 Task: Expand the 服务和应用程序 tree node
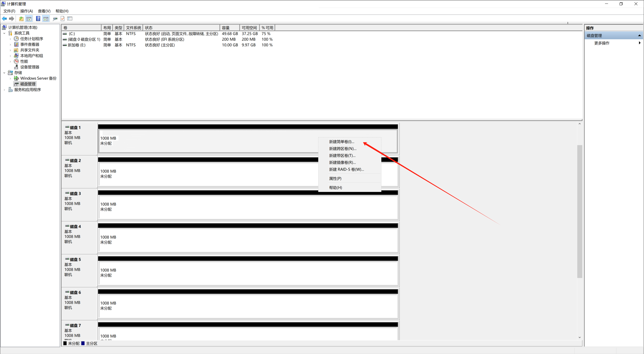pos(4,90)
